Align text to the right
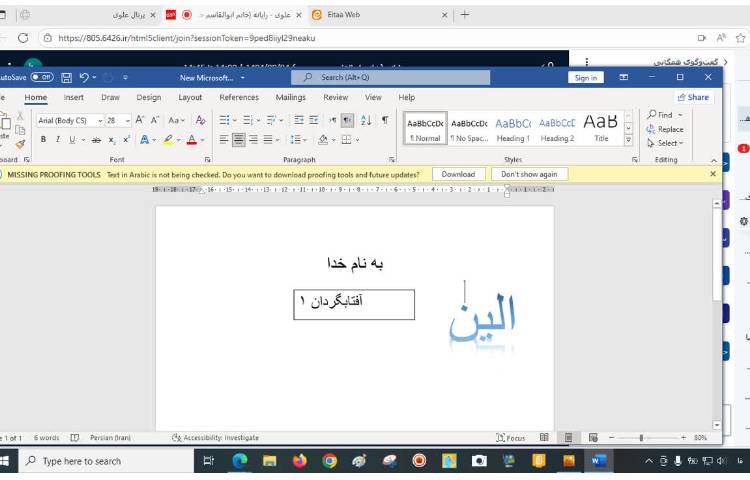Image resolution: width=750 pixels, height=480 pixels. pos(254,140)
